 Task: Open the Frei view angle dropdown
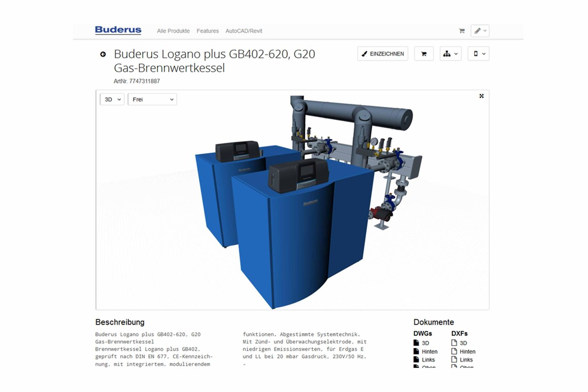[152, 99]
